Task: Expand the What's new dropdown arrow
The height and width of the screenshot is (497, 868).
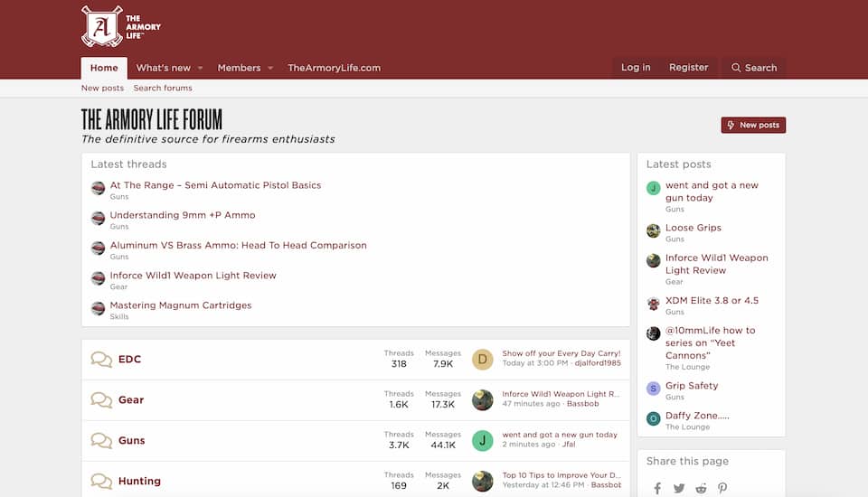Action: (x=201, y=68)
